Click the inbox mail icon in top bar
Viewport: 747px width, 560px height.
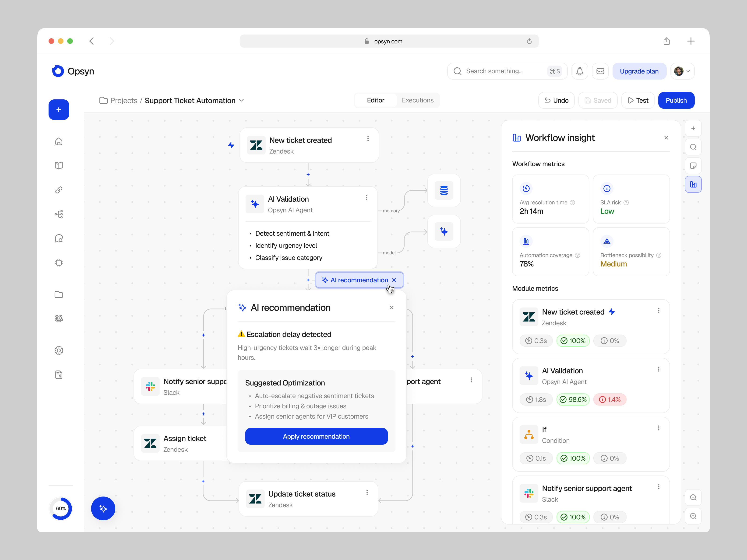pos(600,71)
